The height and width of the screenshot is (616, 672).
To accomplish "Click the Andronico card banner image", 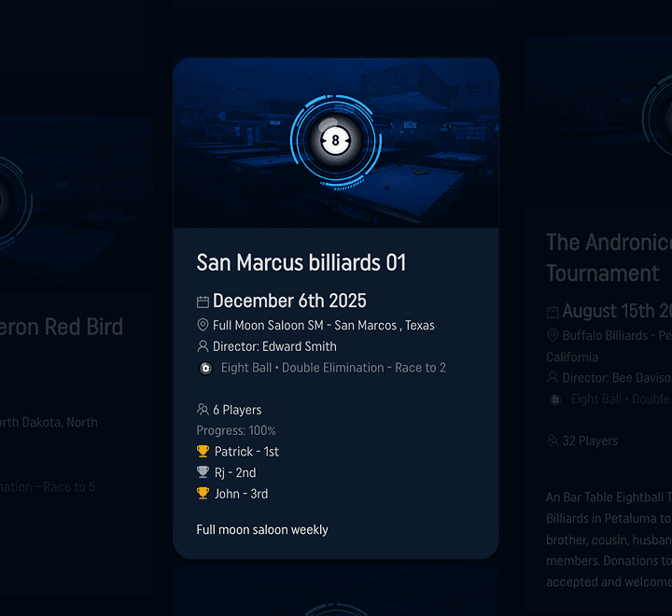I will tap(598, 122).
